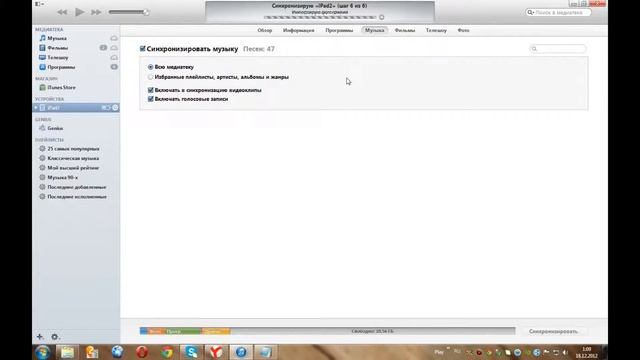Click the Play button
640x360 pixels.
80,12
